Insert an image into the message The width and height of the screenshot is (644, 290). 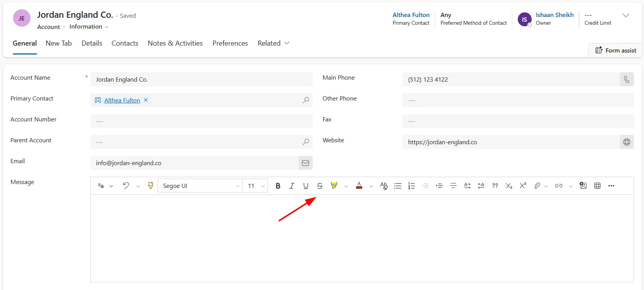click(x=583, y=186)
